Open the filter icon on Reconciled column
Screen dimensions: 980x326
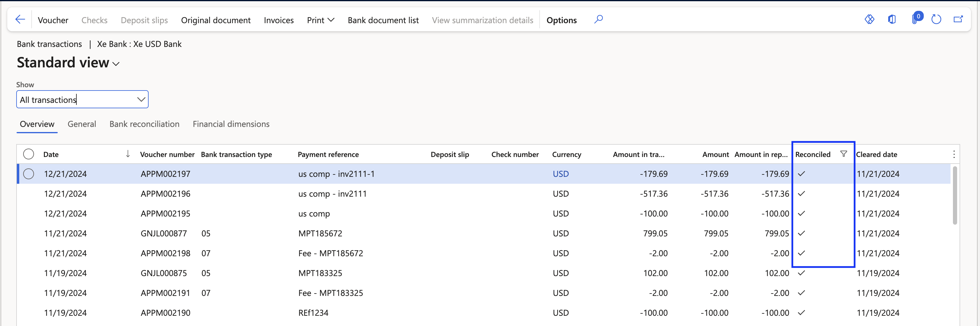[844, 154]
